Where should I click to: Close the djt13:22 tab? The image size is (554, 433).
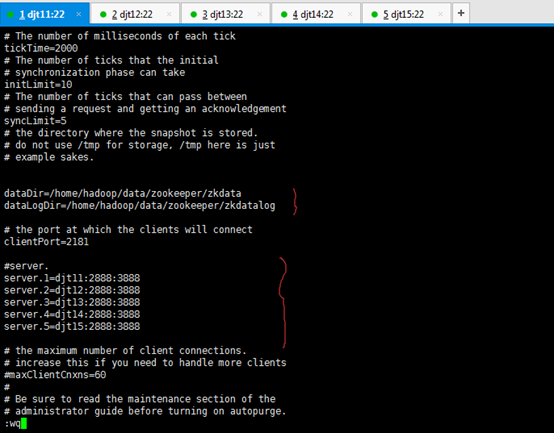[x=259, y=14]
